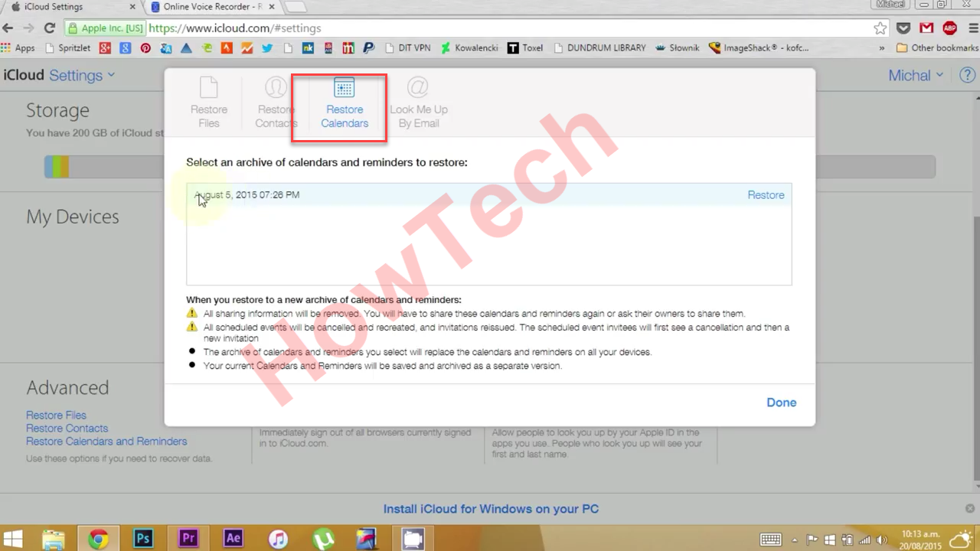Open the touch keyboard tray icon
980x551 pixels.
point(771,539)
